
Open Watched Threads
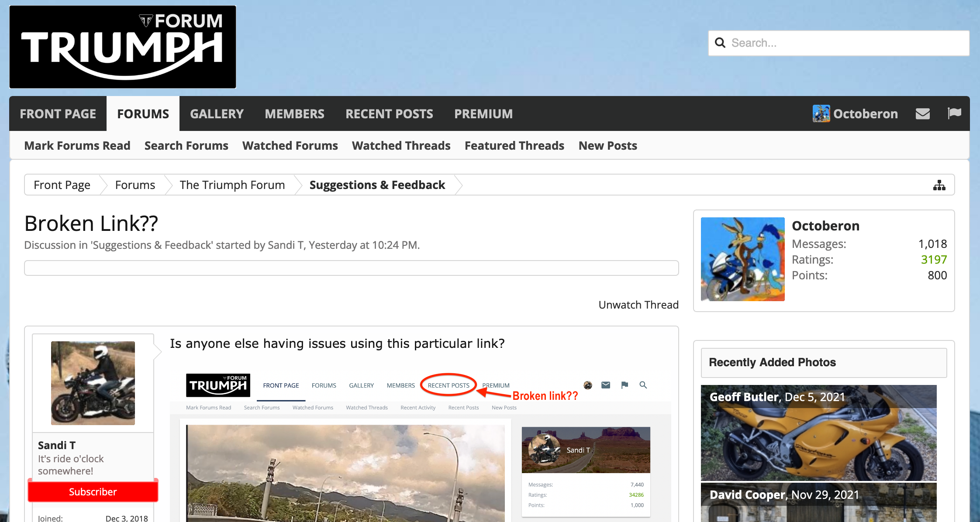click(401, 145)
